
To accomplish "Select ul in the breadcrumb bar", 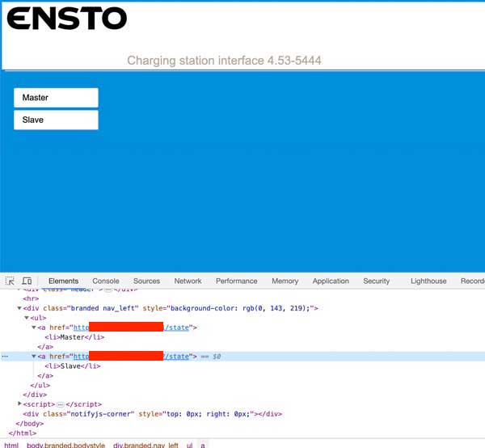I will click(x=190, y=446).
